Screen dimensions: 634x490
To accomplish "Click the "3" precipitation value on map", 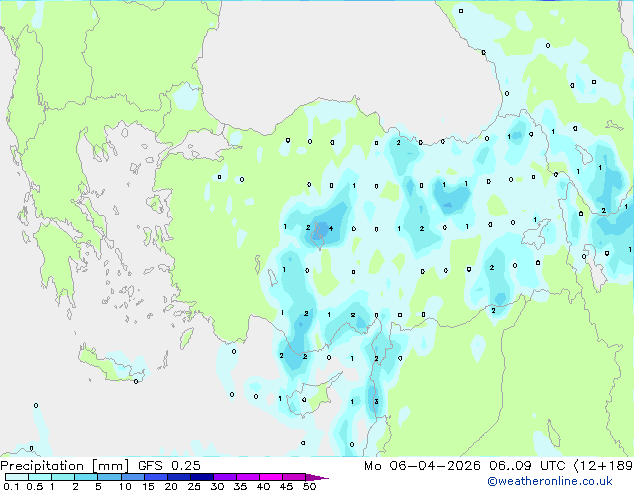I will click(376, 401).
